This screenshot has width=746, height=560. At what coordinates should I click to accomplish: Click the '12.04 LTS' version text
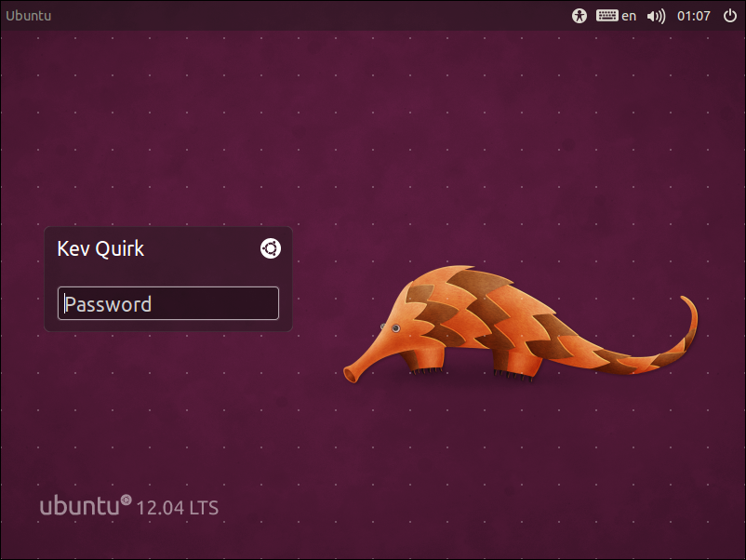(x=177, y=508)
